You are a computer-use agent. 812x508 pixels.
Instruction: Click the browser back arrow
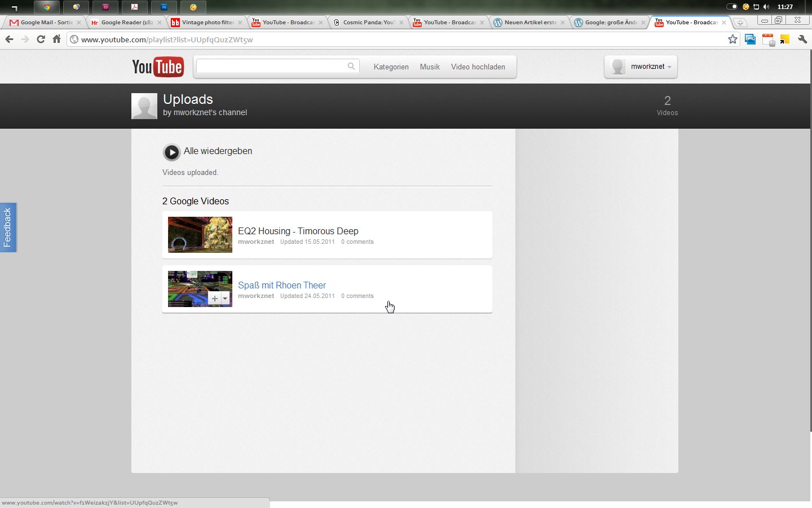(9, 40)
